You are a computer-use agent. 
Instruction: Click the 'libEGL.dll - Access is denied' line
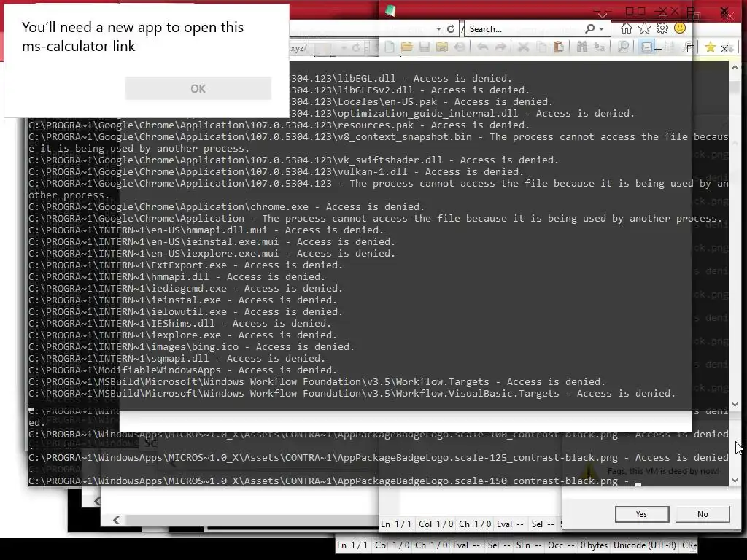pos(400,78)
